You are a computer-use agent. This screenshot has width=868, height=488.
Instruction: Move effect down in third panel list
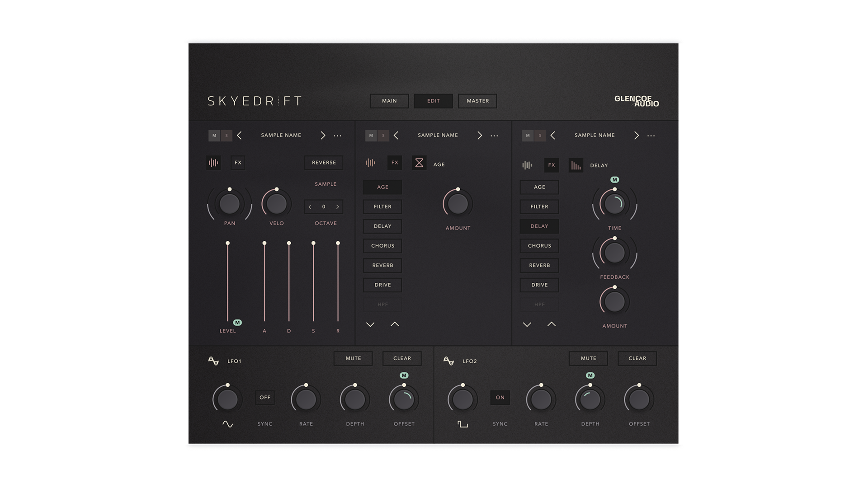coord(527,324)
